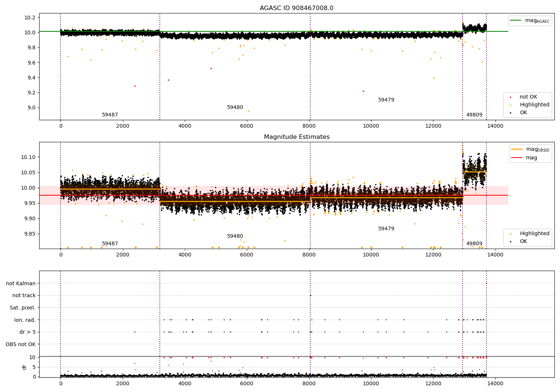Click the 'Ion. rad.' axis label
The image size is (560, 392).
(25, 320)
